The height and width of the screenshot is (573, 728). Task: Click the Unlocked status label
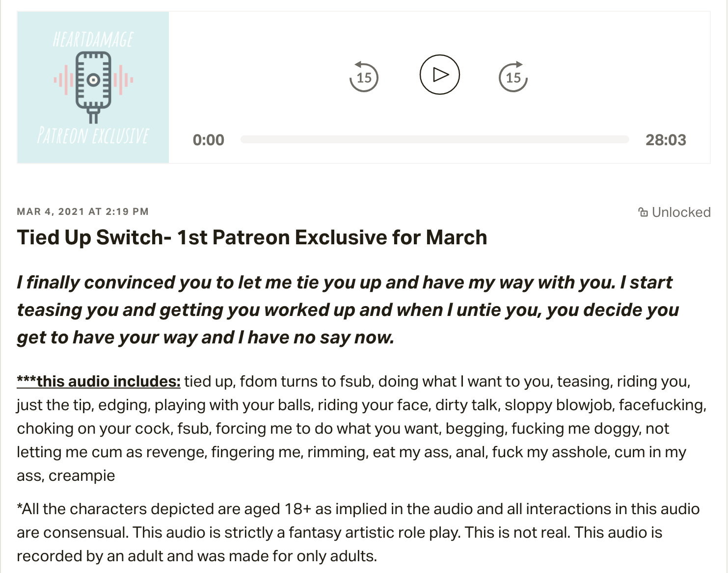(681, 212)
